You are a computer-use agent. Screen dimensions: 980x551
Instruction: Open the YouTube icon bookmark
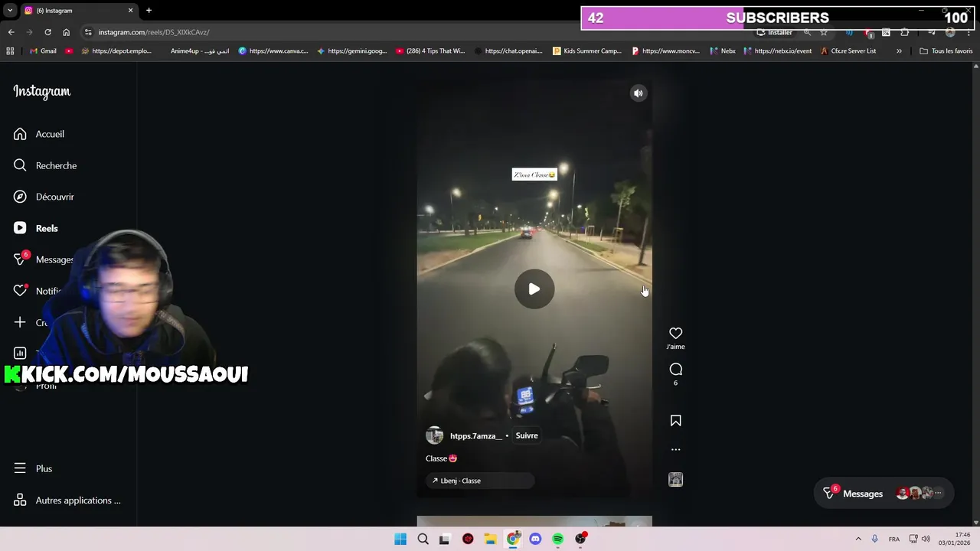tap(69, 51)
